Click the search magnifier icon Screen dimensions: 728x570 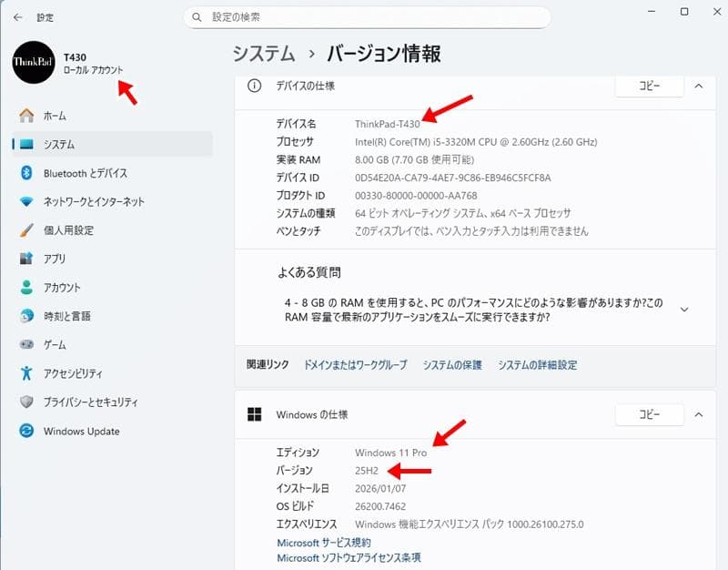pos(197,17)
